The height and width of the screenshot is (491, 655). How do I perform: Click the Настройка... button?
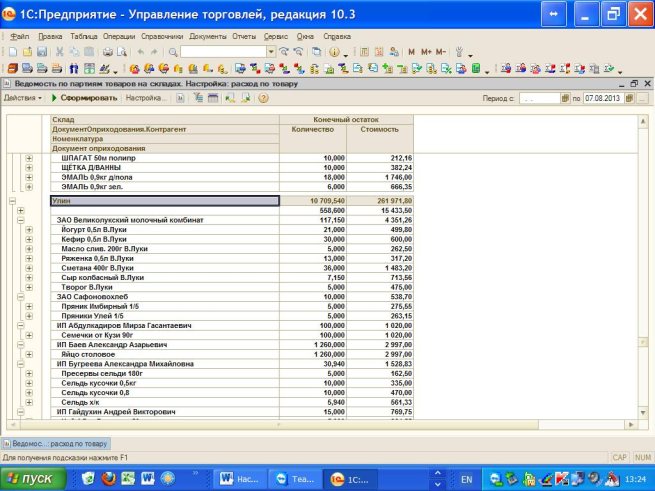(x=145, y=98)
